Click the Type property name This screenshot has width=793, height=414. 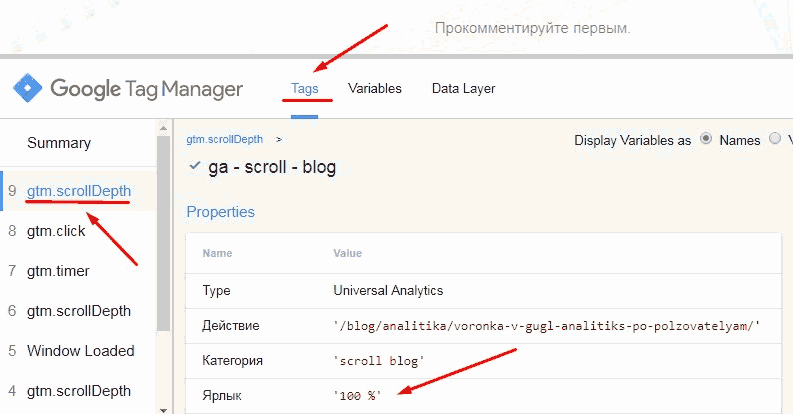pos(216,291)
